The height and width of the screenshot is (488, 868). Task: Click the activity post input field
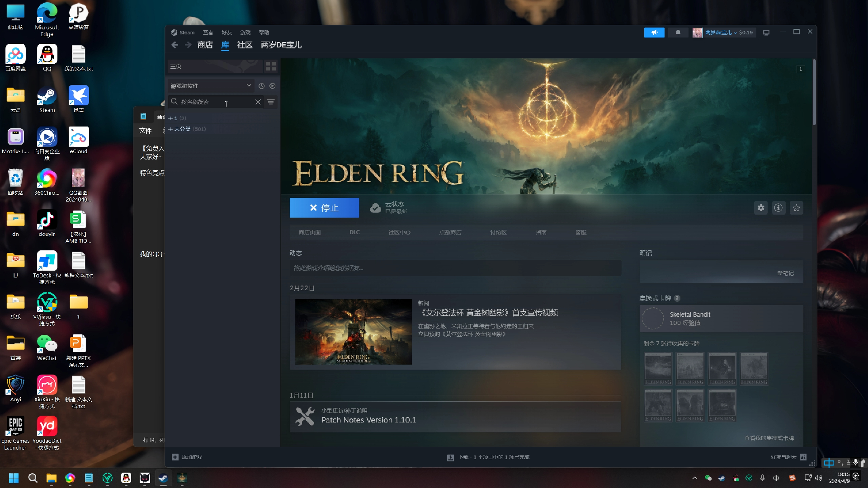[x=455, y=268]
